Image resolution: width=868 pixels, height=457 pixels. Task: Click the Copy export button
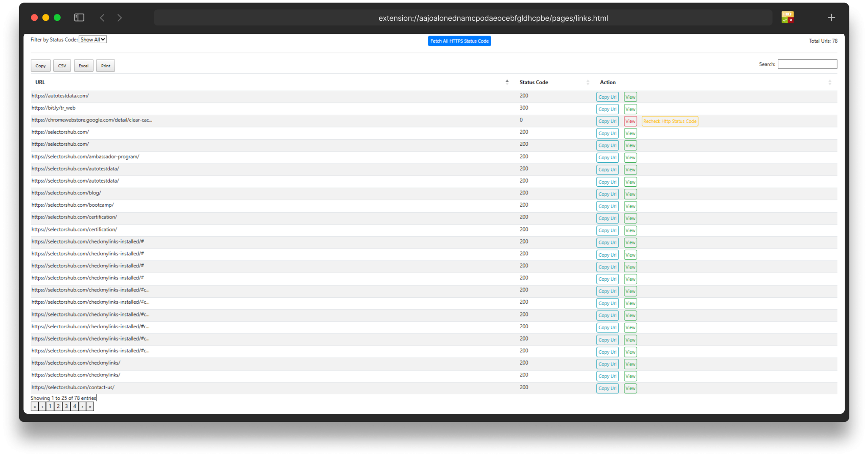(x=41, y=65)
